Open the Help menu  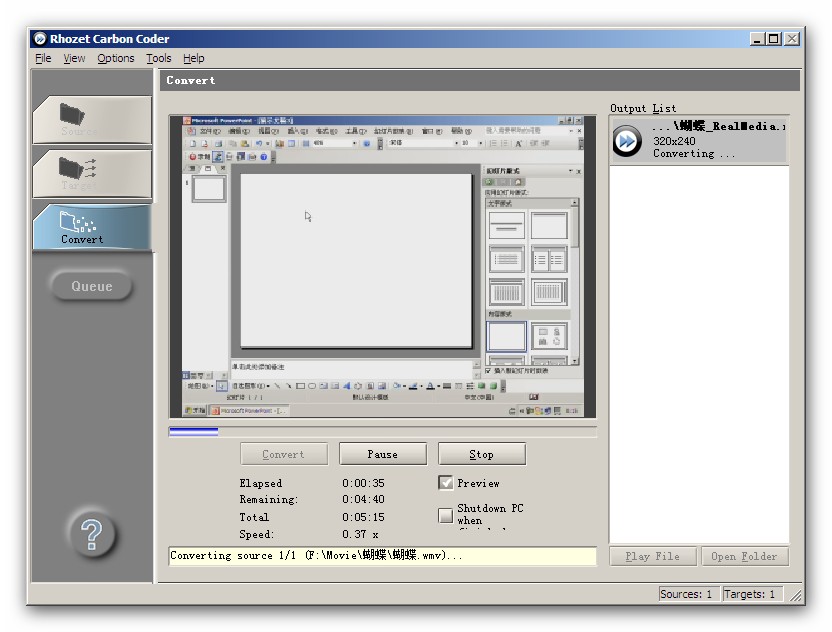pyautogui.click(x=194, y=58)
